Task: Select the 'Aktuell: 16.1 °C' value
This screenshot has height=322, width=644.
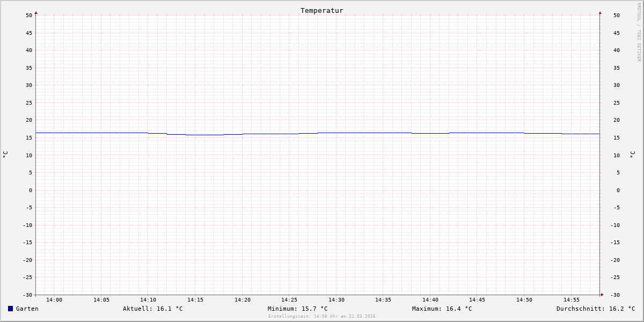Action: [x=153, y=309]
